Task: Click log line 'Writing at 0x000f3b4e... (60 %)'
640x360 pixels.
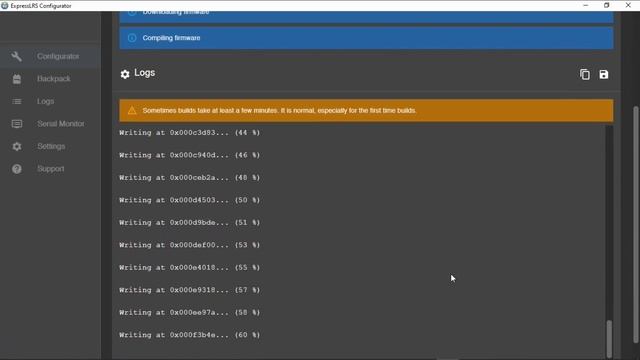Action: (189, 335)
